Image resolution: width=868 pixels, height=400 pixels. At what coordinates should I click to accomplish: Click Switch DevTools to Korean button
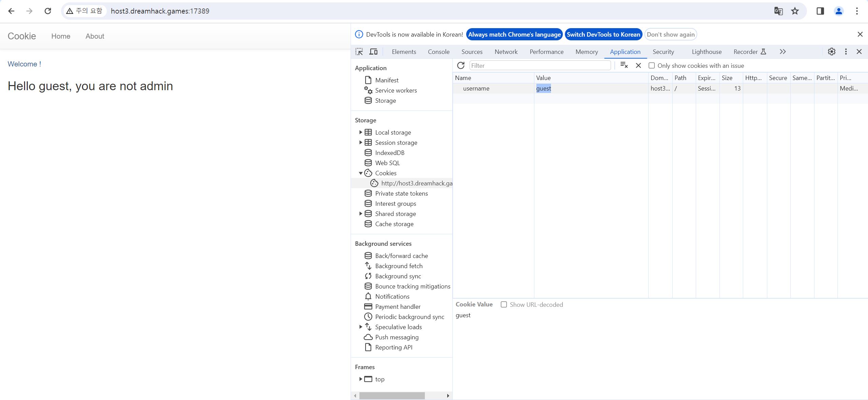point(603,34)
